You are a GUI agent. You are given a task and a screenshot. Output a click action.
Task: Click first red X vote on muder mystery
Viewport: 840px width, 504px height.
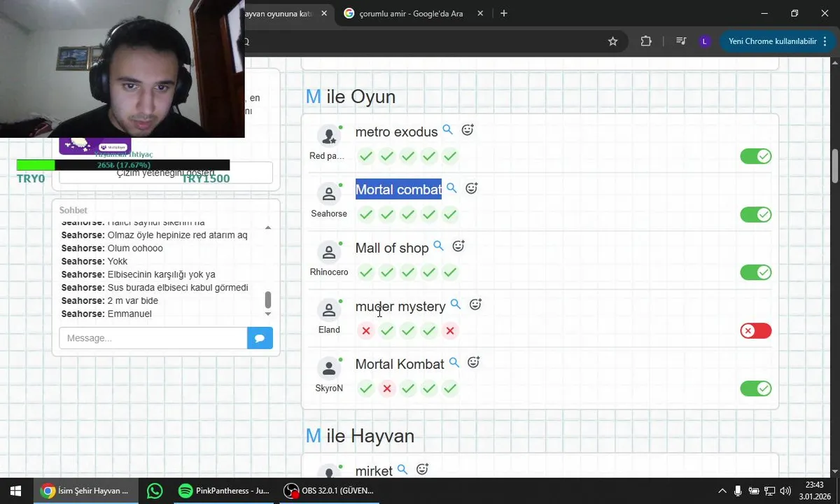[365, 330]
